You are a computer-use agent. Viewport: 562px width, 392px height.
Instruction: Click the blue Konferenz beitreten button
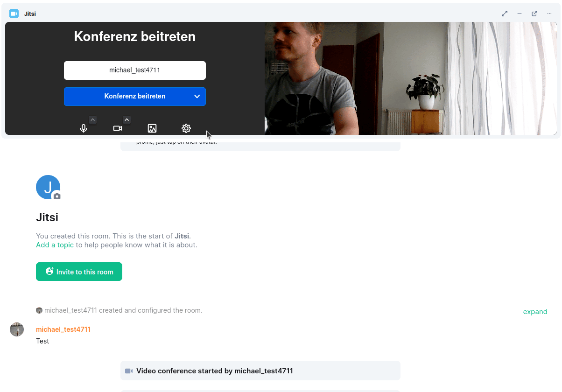135,97
